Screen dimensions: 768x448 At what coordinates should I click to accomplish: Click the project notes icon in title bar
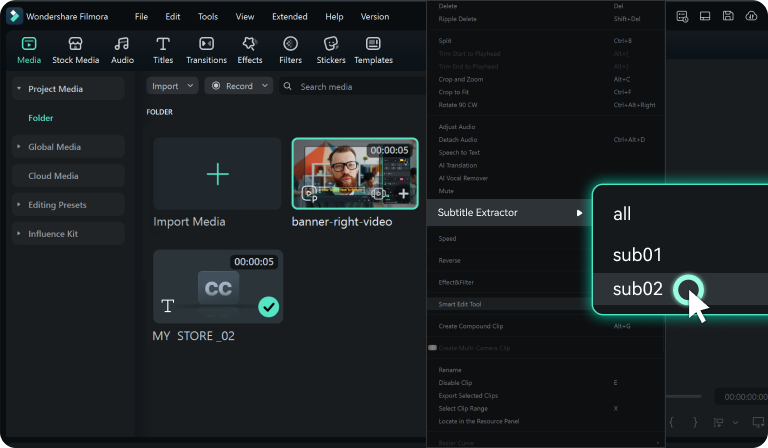click(x=682, y=17)
